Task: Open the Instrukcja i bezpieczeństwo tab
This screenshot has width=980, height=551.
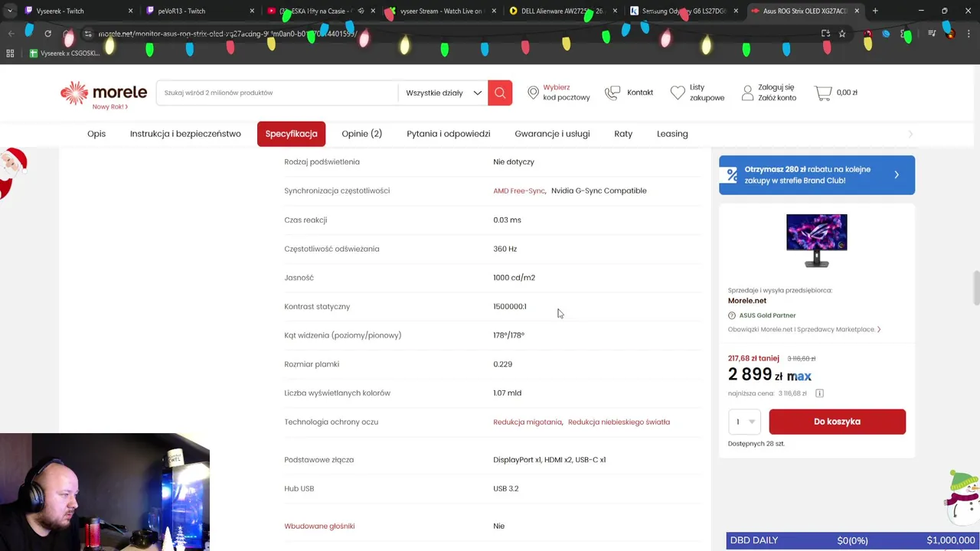Action: [x=185, y=134]
